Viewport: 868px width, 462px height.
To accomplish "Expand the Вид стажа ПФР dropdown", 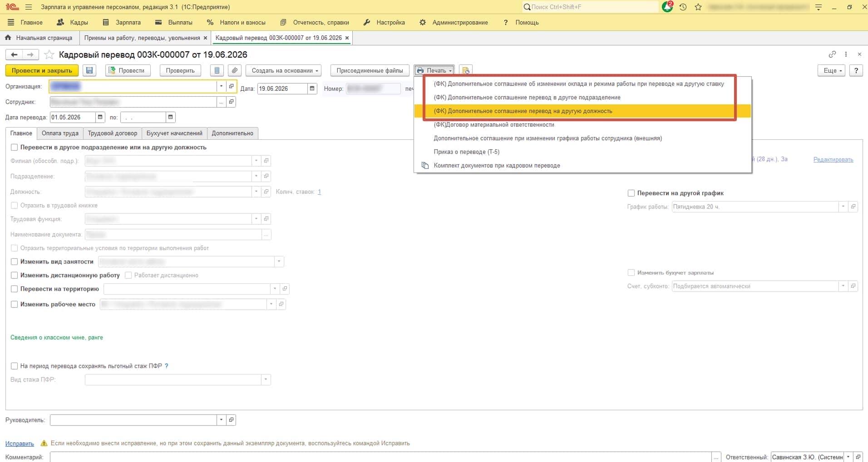I will tap(266, 379).
